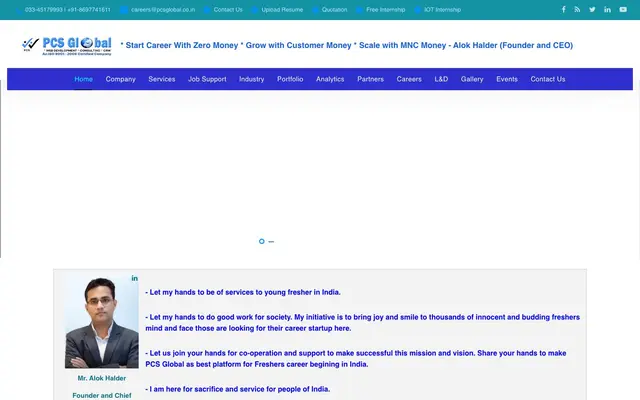Image resolution: width=640 pixels, height=400 pixels.
Task: Click the PCS Global logo
Action: click(x=67, y=46)
